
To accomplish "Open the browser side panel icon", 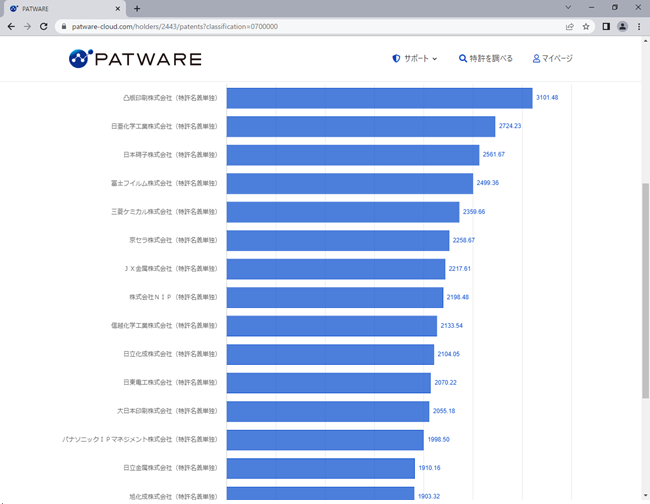I will [606, 27].
